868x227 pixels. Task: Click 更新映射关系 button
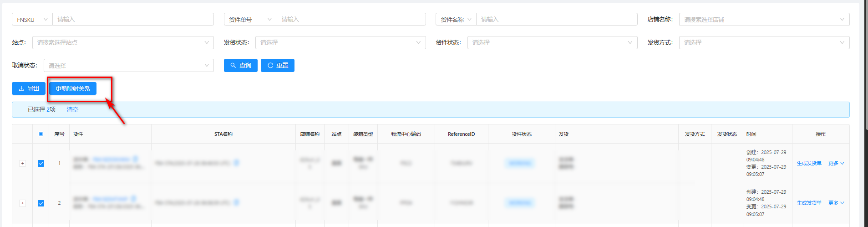(x=73, y=88)
